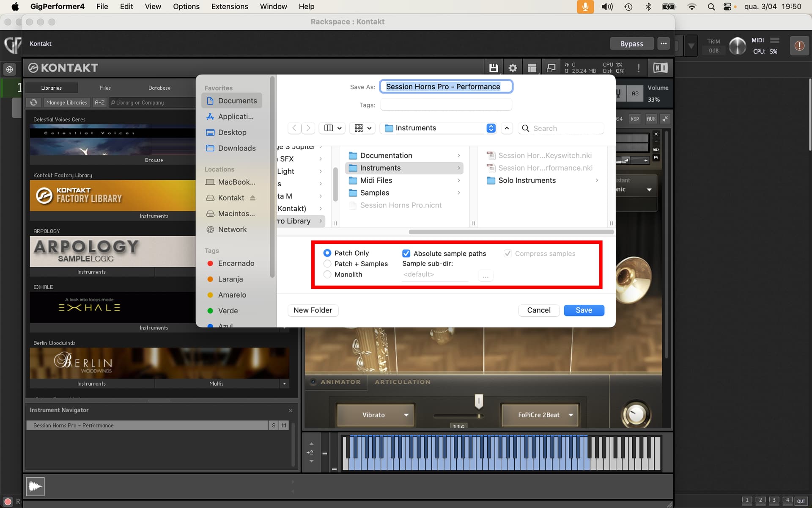Collapse the save dialog with chevron button
812x508 pixels.
(507, 128)
